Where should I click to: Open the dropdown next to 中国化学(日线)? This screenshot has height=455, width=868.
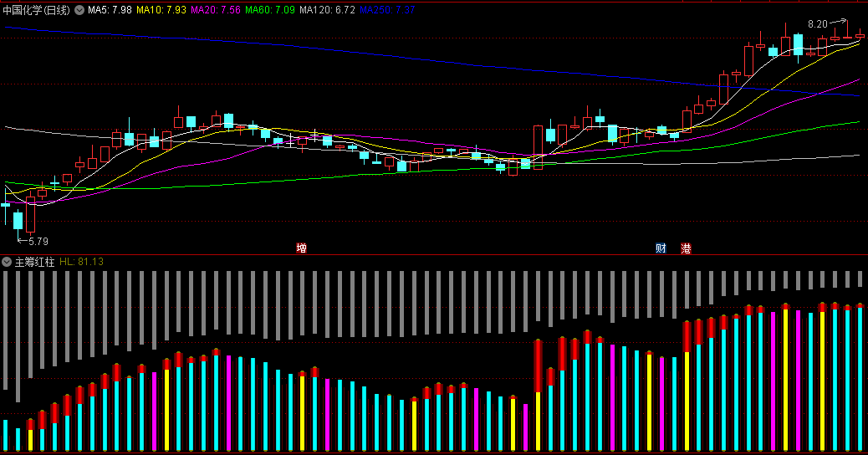click(x=79, y=10)
